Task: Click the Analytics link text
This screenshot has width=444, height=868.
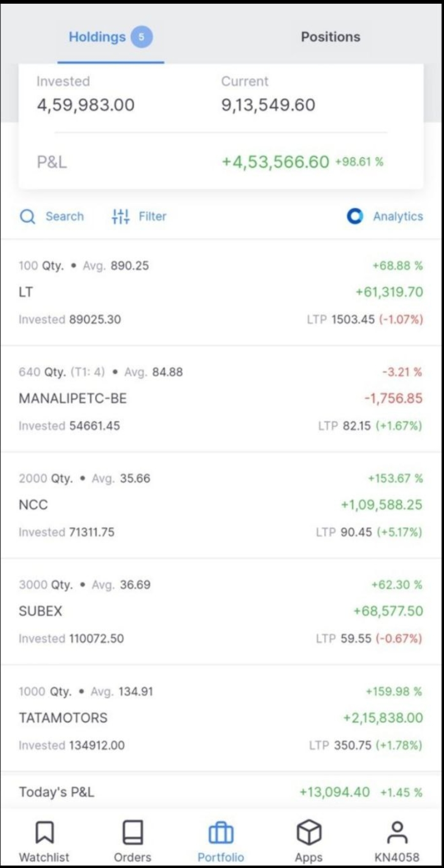Action: (398, 216)
